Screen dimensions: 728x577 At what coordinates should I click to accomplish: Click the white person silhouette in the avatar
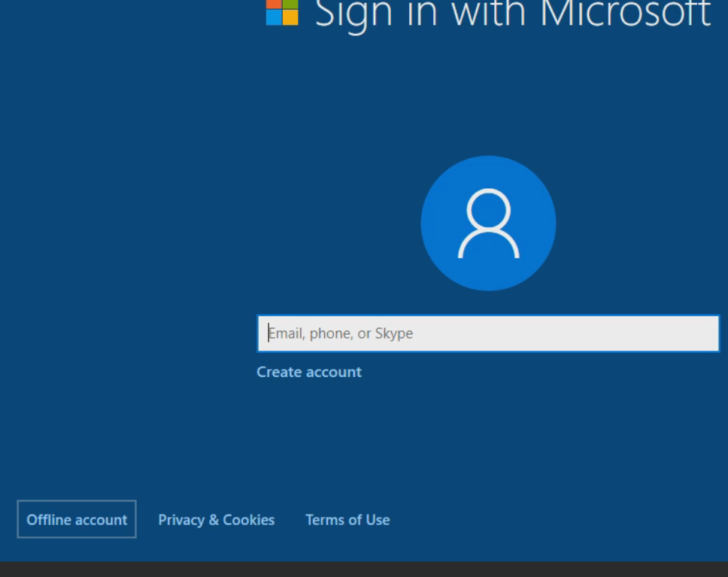pos(488,224)
